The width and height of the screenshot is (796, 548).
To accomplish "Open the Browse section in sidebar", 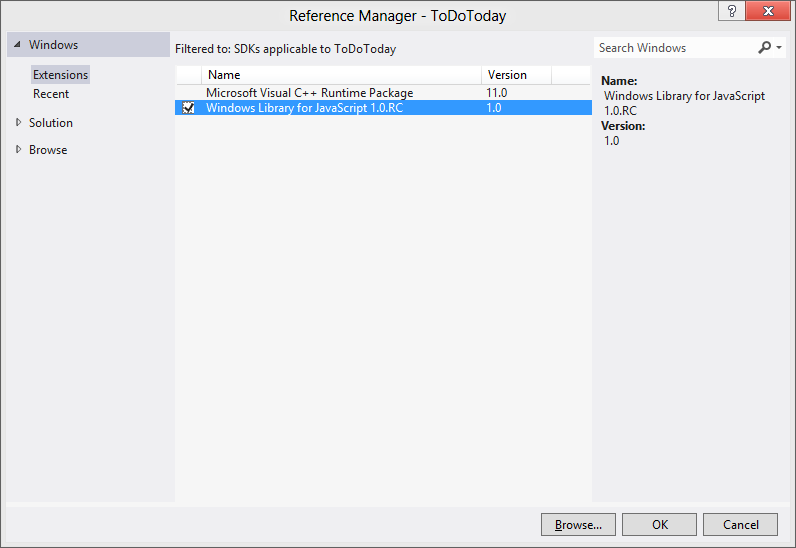I will [x=48, y=150].
